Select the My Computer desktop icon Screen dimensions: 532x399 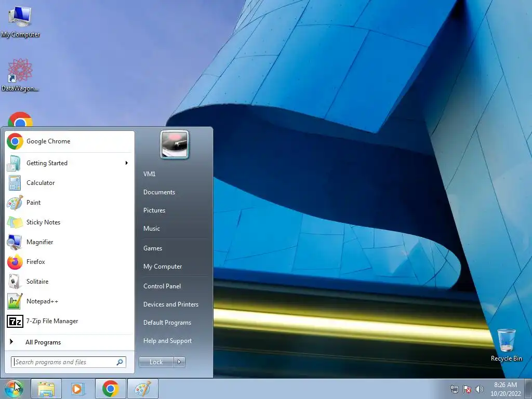coord(20,21)
